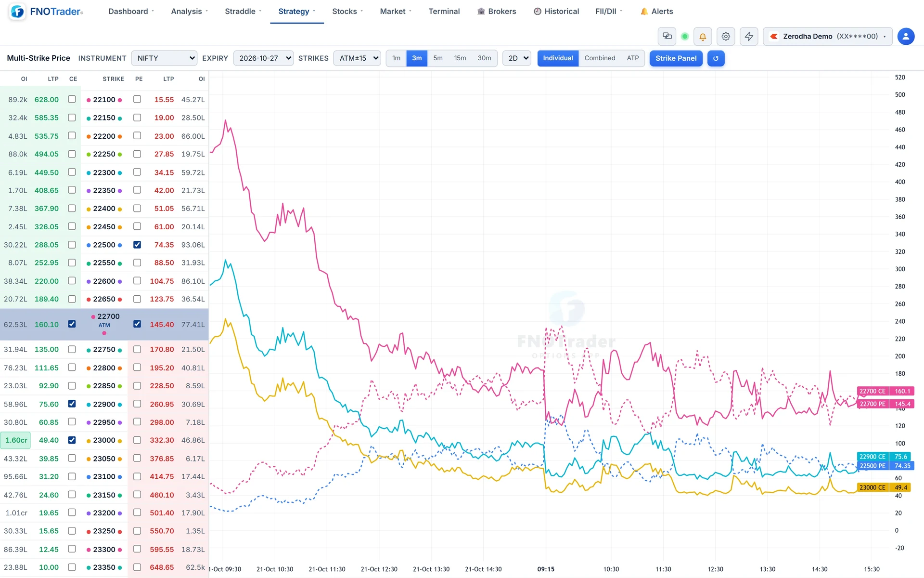Click the 23000 CE yellow legend label
The height and width of the screenshot is (578, 924).
tap(873, 487)
